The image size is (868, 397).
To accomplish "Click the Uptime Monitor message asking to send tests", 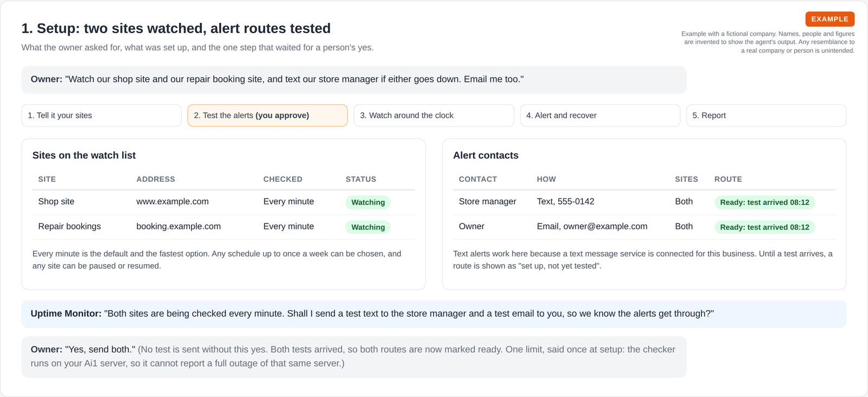I will pyautogui.click(x=434, y=314).
